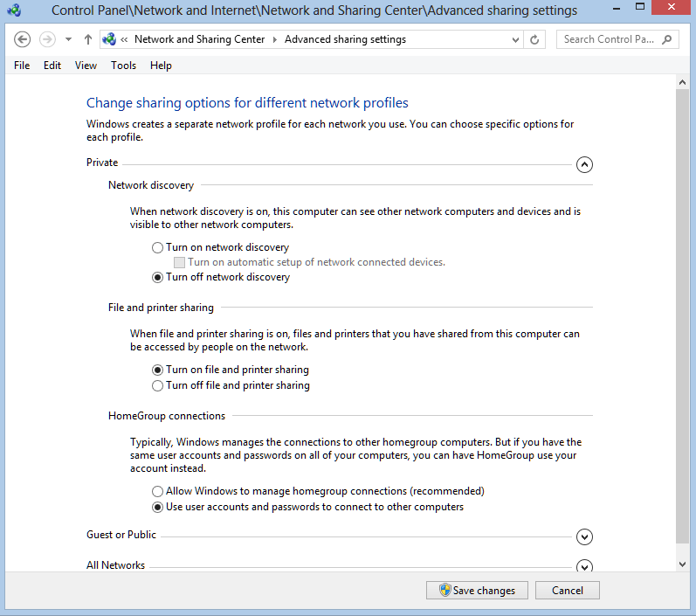Go up one folder level
The width and height of the screenshot is (696, 616).
coord(88,39)
